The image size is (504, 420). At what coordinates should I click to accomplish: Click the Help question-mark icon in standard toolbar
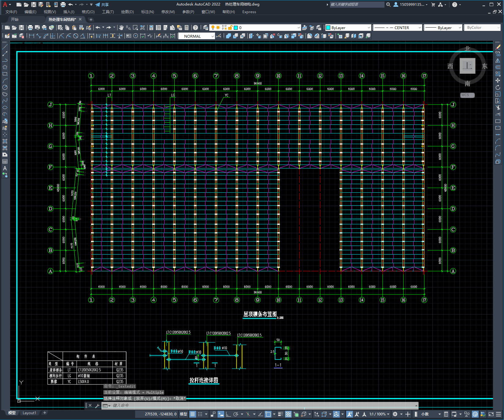point(195,28)
